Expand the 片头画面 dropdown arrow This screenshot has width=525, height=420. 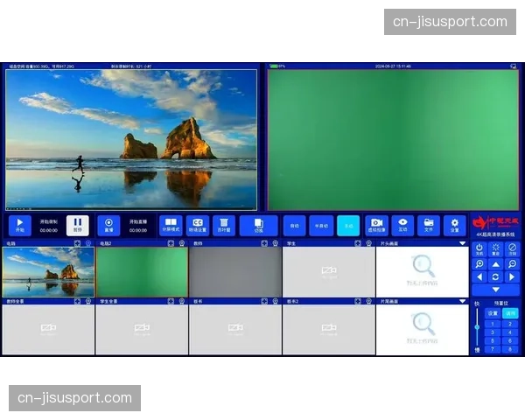463,243
